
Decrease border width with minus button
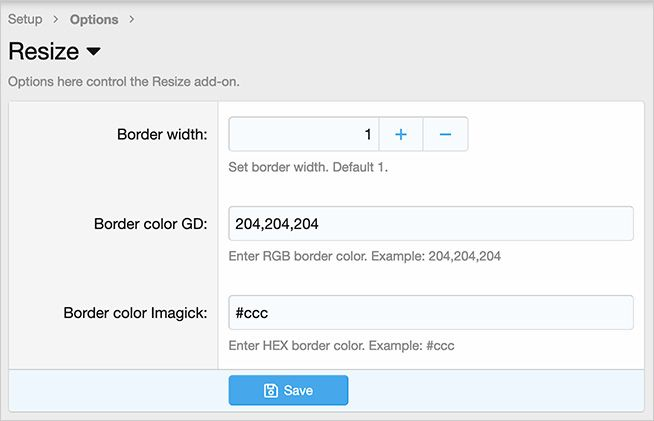tap(446, 134)
